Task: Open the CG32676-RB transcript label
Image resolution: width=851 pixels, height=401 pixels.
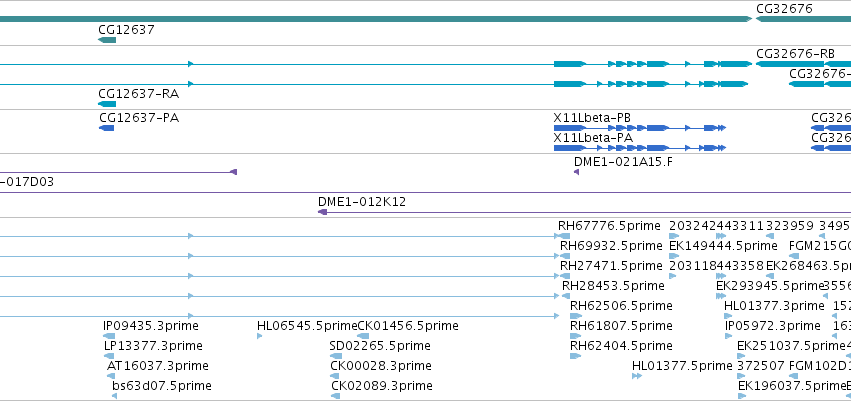Action: (x=795, y=54)
